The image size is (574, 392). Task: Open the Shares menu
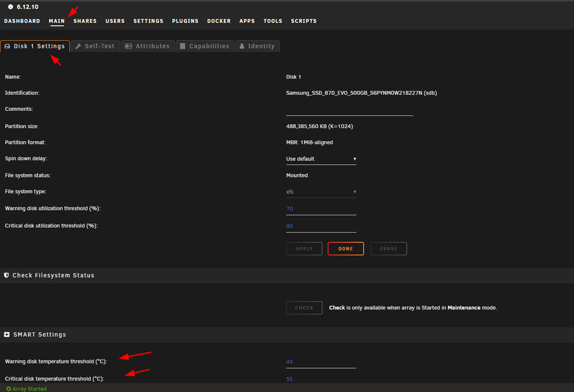click(x=85, y=21)
